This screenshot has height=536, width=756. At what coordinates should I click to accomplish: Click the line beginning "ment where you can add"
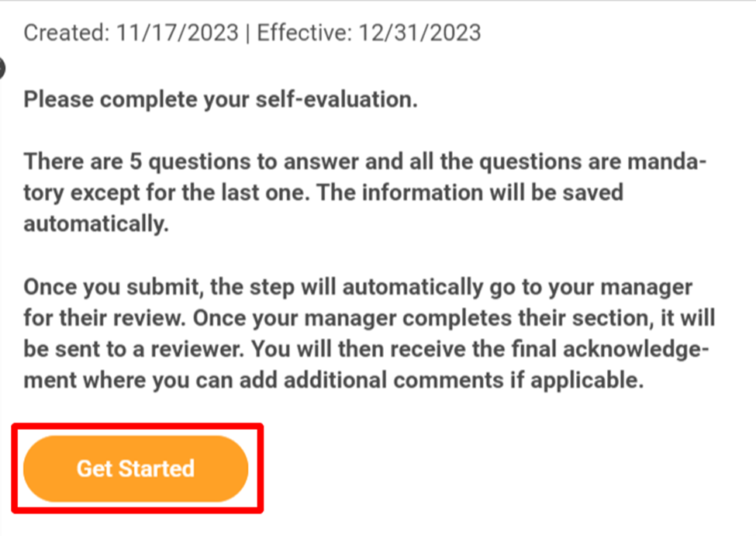click(x=333, y=380)
